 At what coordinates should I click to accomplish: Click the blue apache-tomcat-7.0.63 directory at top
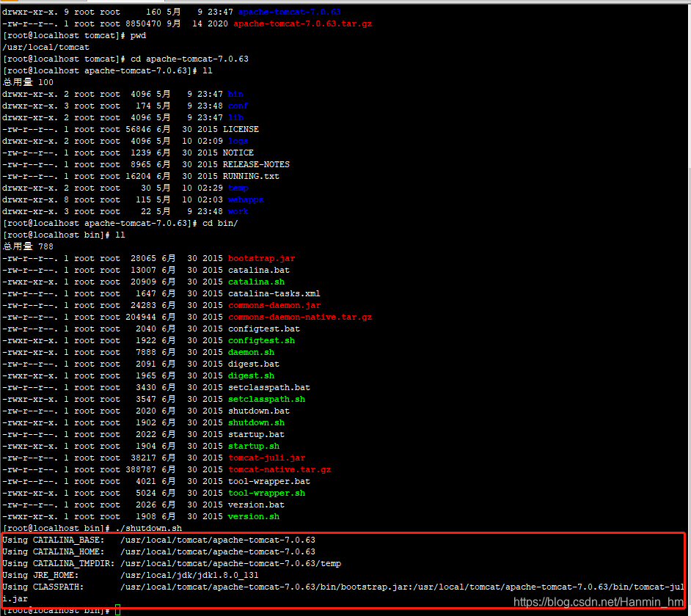[290, 12]
